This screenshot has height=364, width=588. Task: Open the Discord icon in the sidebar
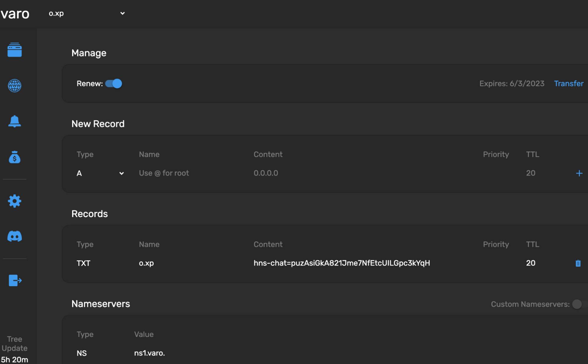pos(14,236)
